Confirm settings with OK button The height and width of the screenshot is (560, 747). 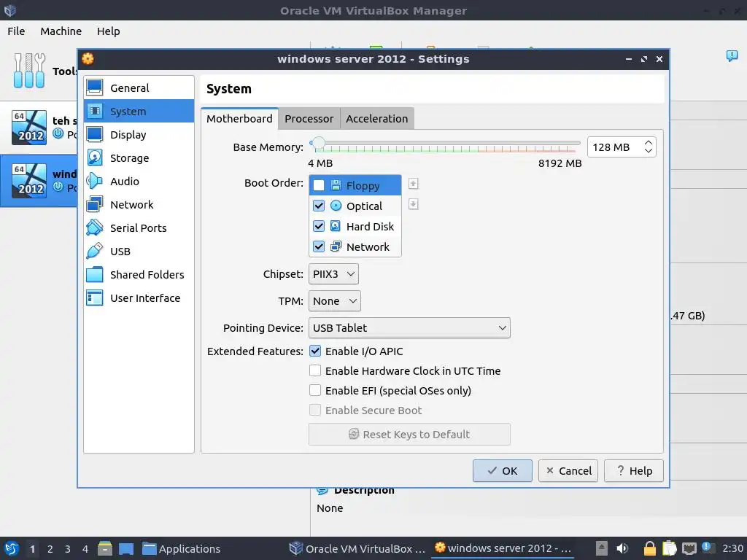point(502,470)
